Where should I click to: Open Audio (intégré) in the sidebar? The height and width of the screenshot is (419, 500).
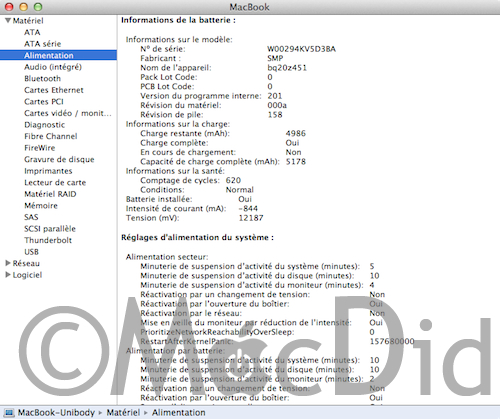pyautogui.click(x=53, y=67)
